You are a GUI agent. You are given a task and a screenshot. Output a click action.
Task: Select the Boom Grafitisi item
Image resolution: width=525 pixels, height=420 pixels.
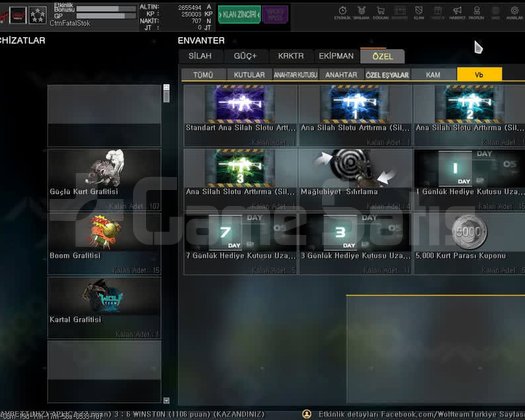[104, 243]
